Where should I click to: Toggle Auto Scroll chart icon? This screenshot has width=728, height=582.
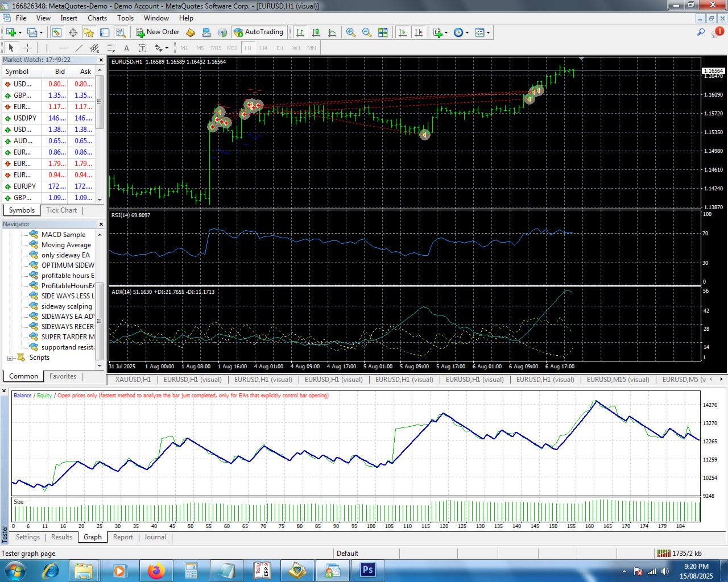point(403,32)
